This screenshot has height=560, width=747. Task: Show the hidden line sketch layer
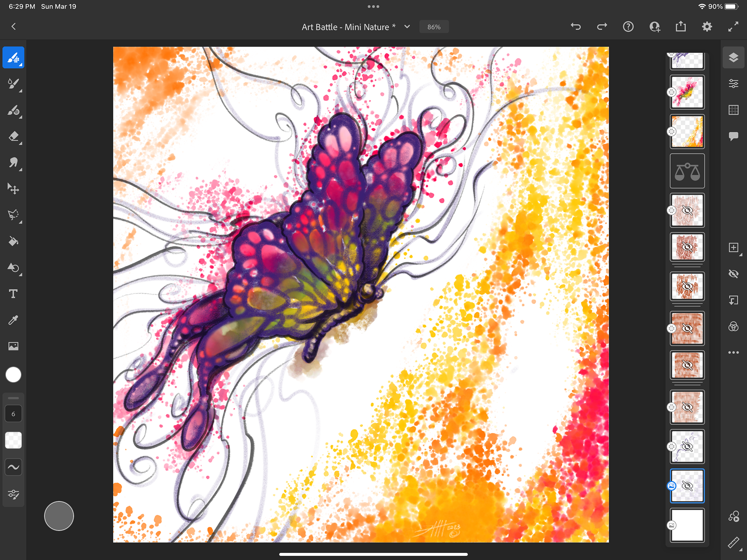[x=687, y=446]
